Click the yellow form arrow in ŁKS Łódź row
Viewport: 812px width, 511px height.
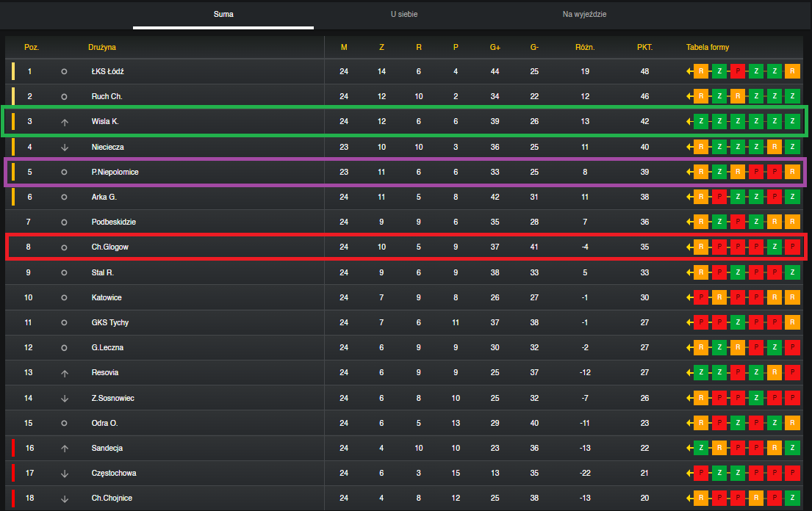coord(689,71)
